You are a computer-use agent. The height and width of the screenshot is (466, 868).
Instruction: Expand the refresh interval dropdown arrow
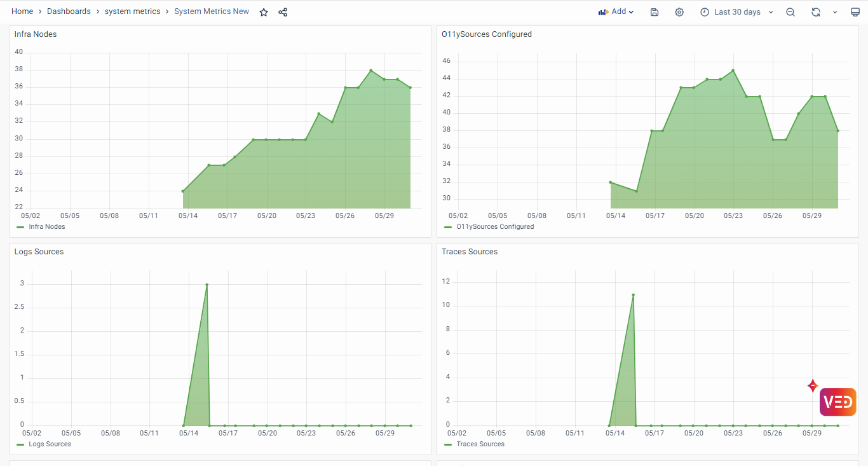pos(835,12)
